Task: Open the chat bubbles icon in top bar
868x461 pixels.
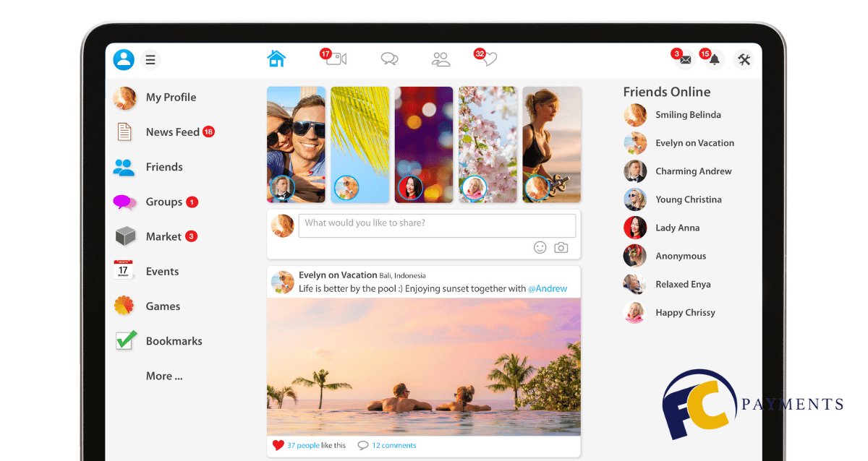Action: (390, 59)
